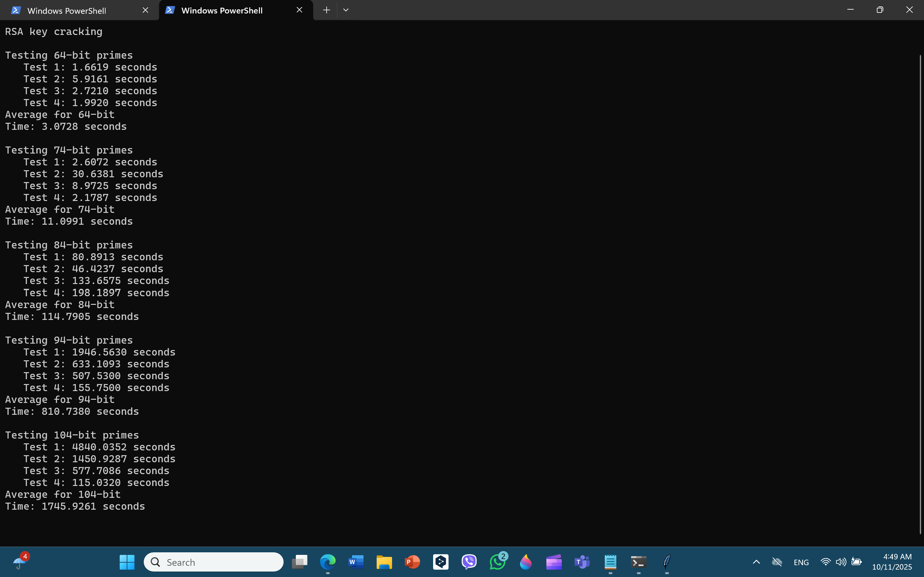Open Microsoft Word from taskbar
924x577 pixels.
(356, 562)
